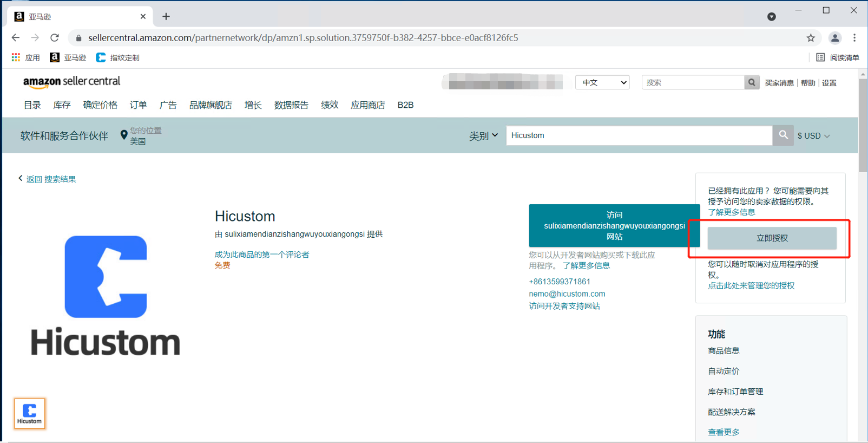Screen dimensions: 868x443
Task: Click the top 搜索 input field
Action: click(x=693, y=82)
